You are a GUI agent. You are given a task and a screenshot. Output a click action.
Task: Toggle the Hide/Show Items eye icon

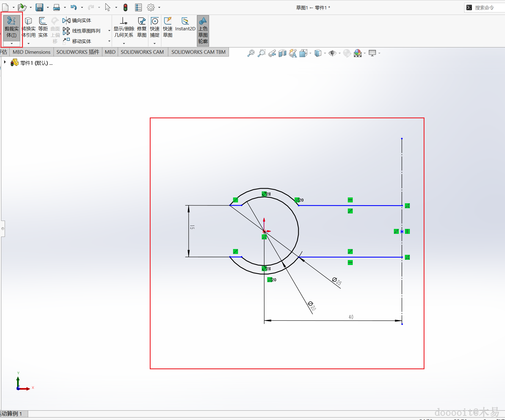point(332,53)
